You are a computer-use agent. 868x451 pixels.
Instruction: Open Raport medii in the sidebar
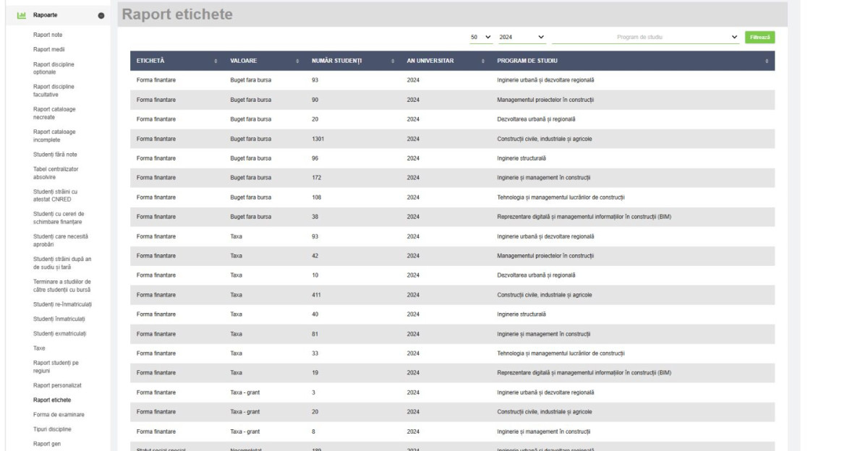[49, 50]
